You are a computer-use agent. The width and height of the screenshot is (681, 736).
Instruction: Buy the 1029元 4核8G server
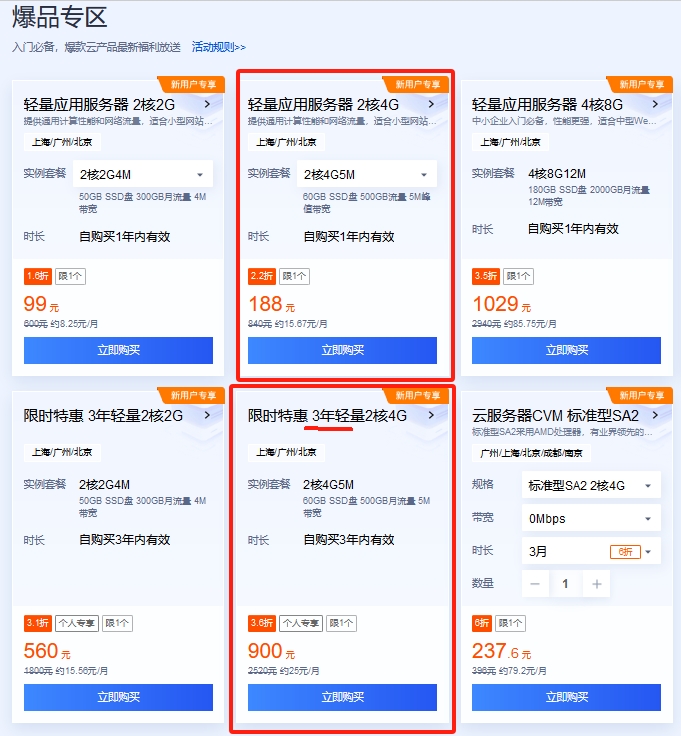point(566,350)
